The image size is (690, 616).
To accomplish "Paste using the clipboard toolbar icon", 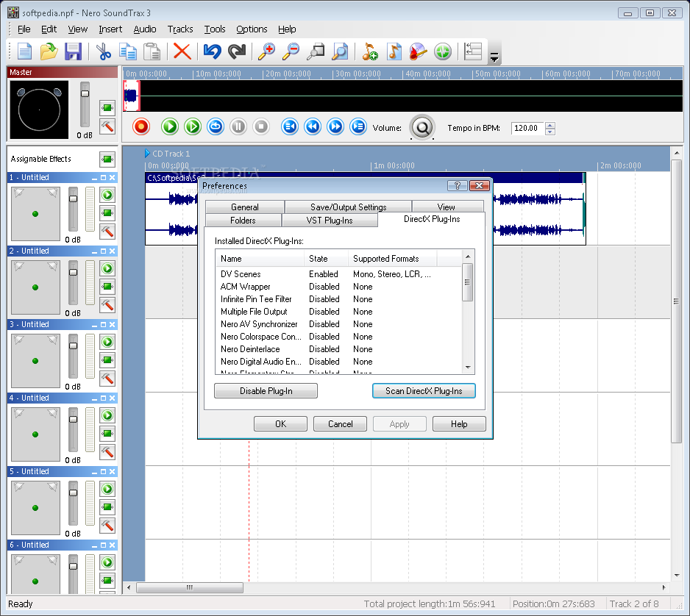I will click(x=152, y=52).
